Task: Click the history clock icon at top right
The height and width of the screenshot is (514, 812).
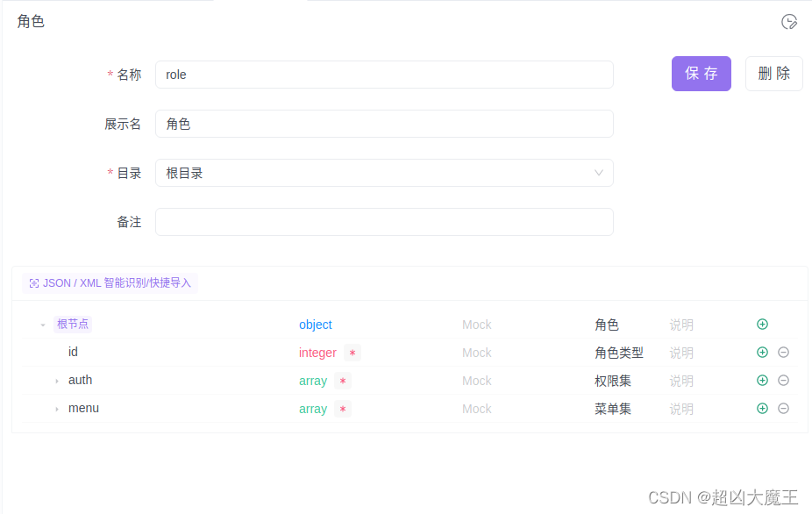Action: click(x=788, y=22)
